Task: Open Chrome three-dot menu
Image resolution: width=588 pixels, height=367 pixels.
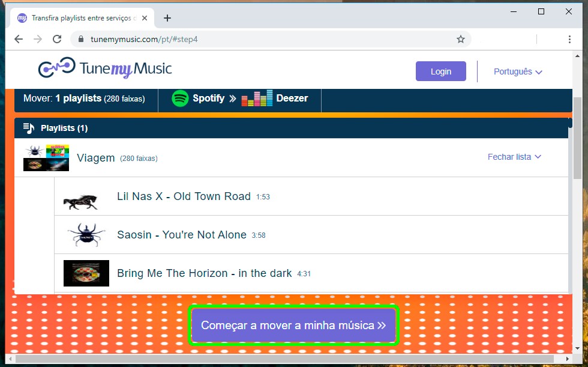Action: [x=569, y=39]
